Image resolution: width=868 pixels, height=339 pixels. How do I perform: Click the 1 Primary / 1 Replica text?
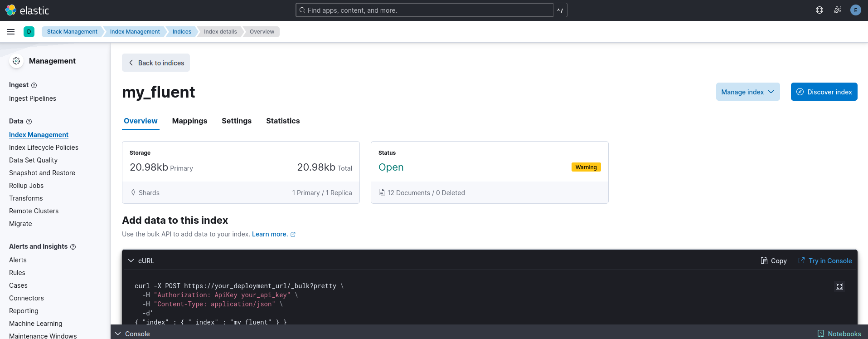point(322,193)
